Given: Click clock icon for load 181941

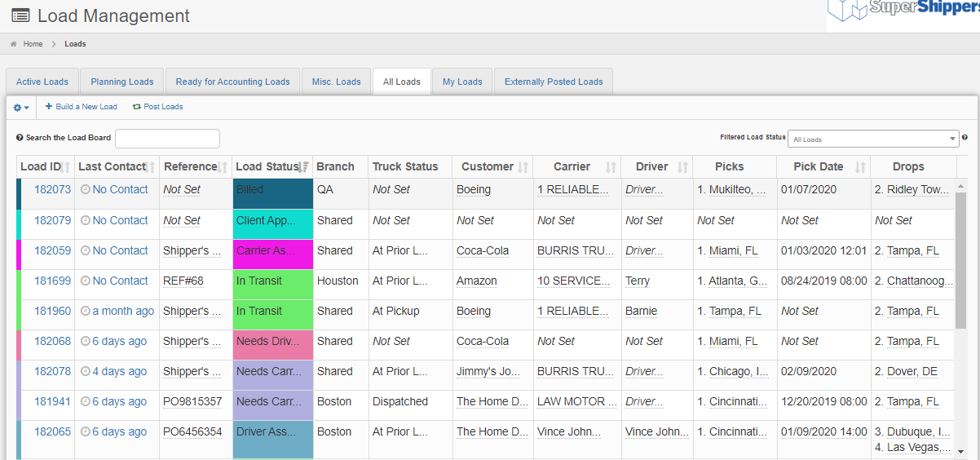Looking at the screenshot, I should 86,401.
